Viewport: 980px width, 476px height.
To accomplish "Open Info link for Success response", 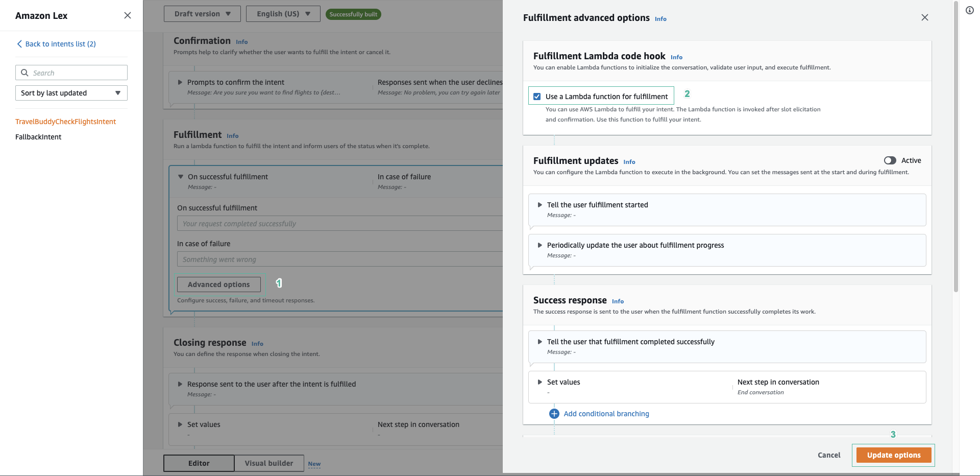I will pyautogui.click(x=618, y=301).
